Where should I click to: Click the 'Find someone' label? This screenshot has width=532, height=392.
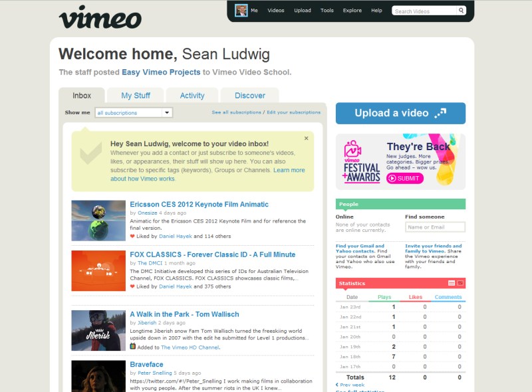coord(425,217)
